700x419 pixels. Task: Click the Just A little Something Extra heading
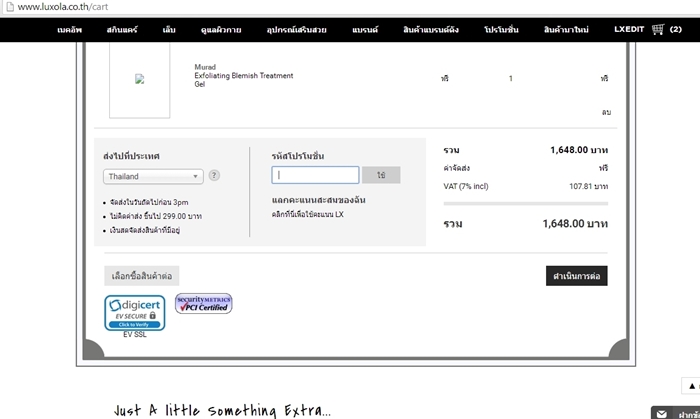point(222,410)
